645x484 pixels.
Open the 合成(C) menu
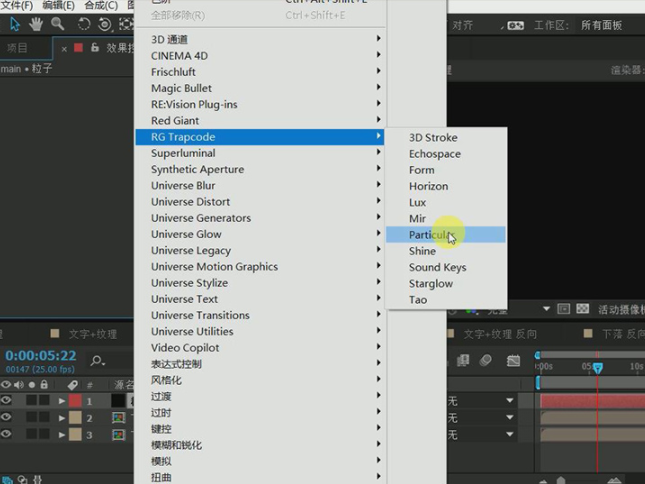click(x=101, y=5)
